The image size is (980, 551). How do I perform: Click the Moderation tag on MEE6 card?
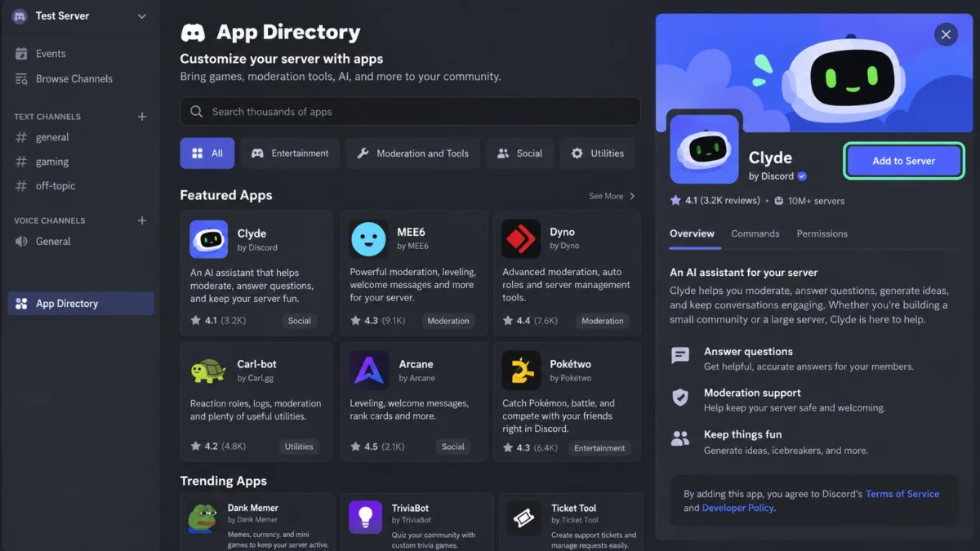(448, 321)
